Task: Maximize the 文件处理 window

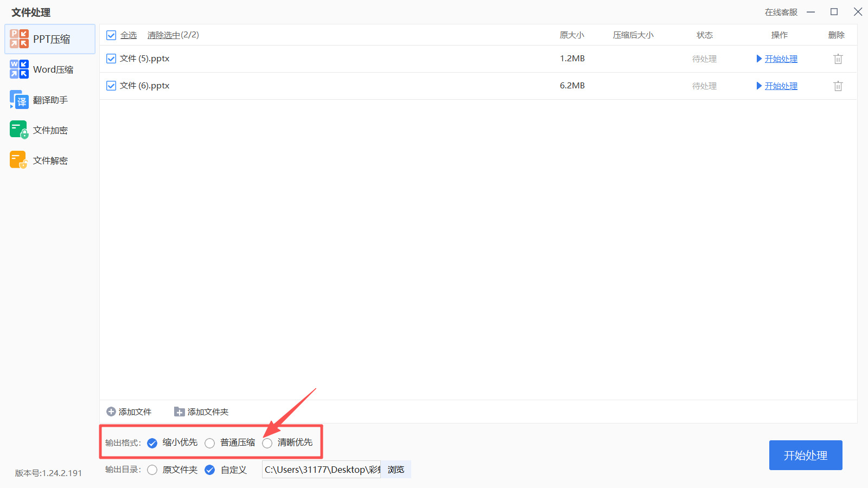Action: coord(834,12)
